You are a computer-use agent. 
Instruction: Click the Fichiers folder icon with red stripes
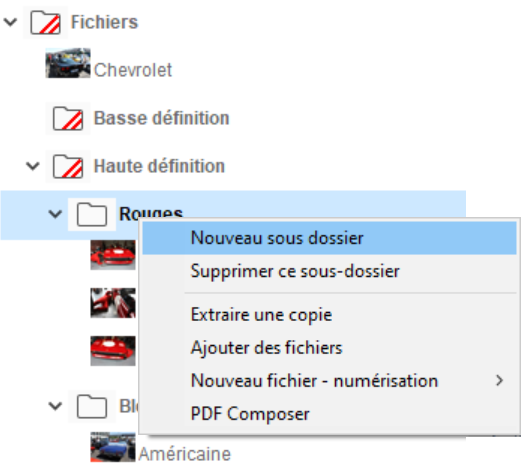tap(45, 22)
